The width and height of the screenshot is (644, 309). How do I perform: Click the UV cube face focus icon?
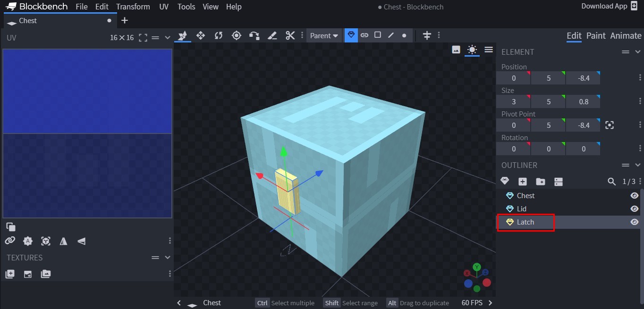point(46,241)
